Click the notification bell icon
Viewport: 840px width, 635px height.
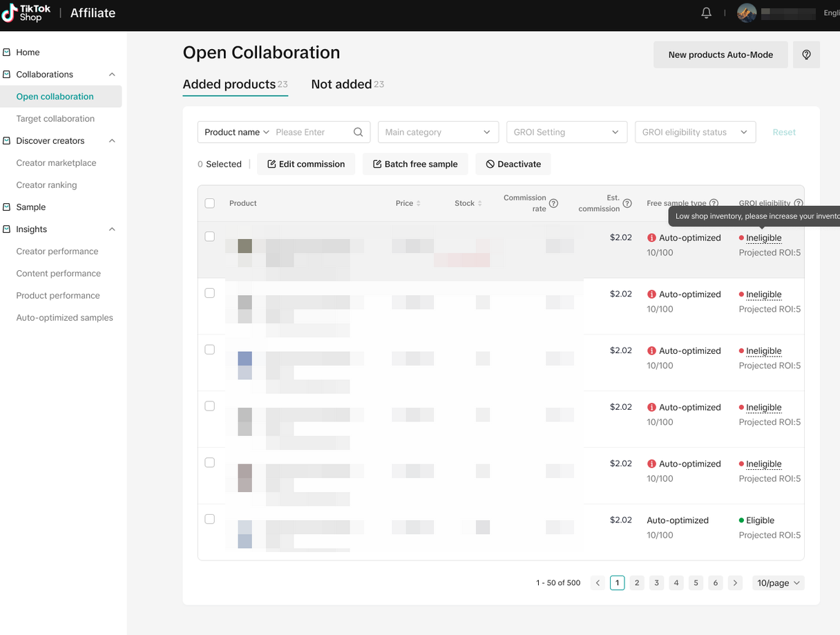coord(706,13)
